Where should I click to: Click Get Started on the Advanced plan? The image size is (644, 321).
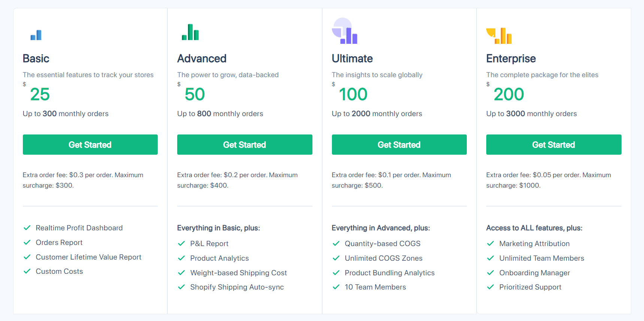(x=244, y=145)
